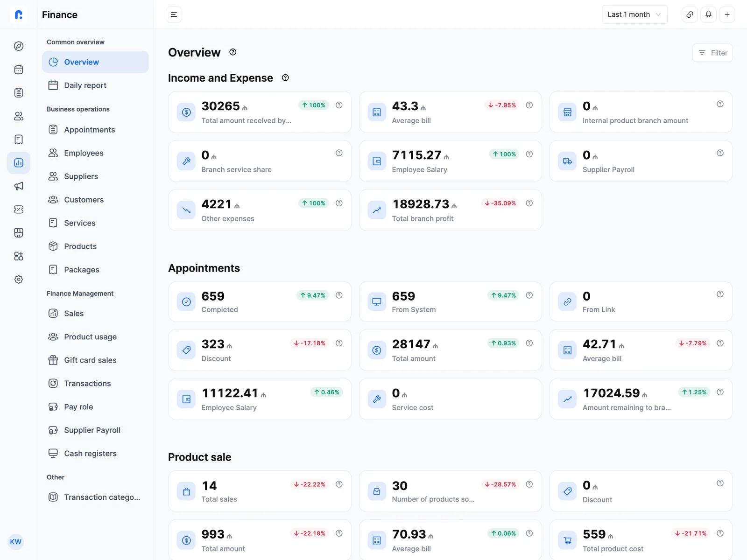
Task: Click help icon beside Overview heading
Action: [233, 52]
